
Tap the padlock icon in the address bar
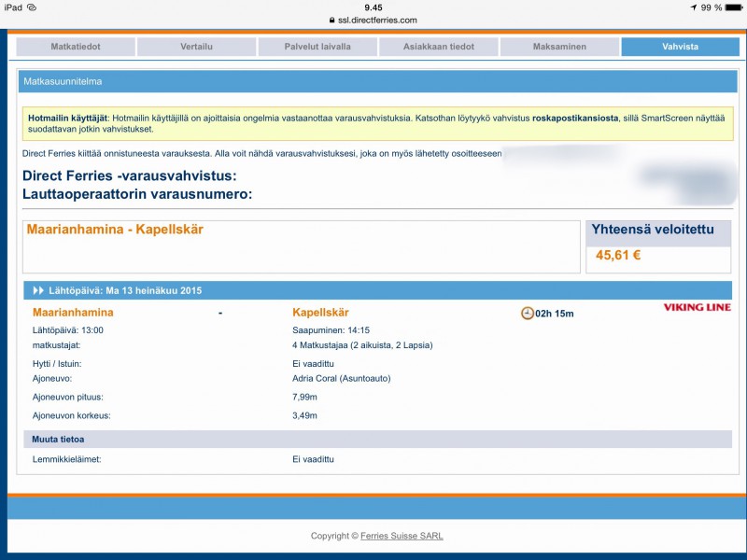point(331,20)
